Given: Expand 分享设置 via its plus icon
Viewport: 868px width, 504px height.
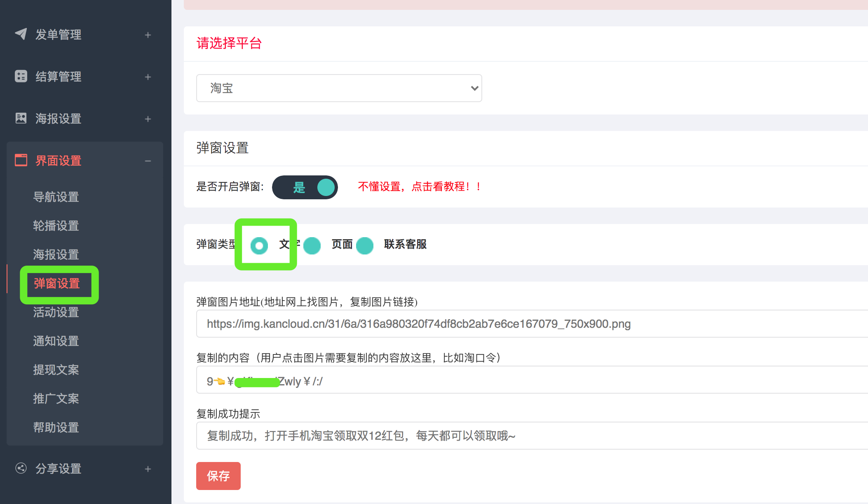Looking at the screenshot, I should coord(148,469).
